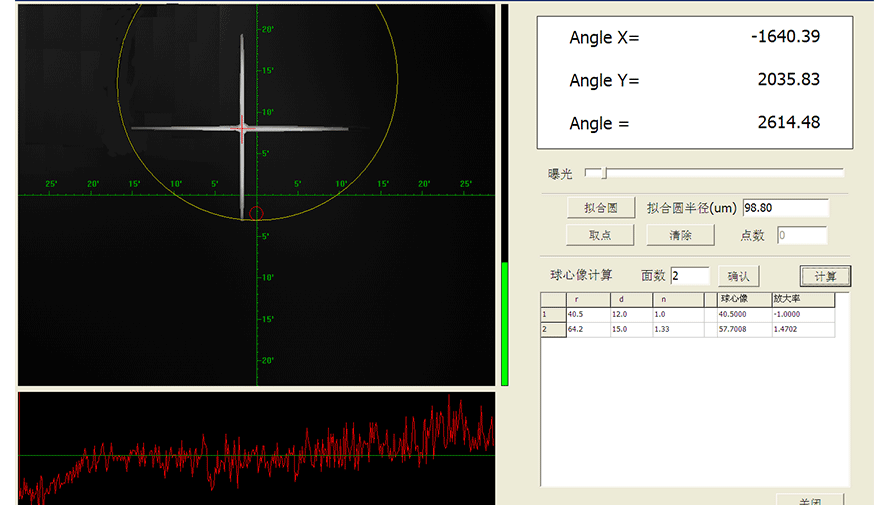
Task: Select table cell d value 12.0
Action: point(631,314)
